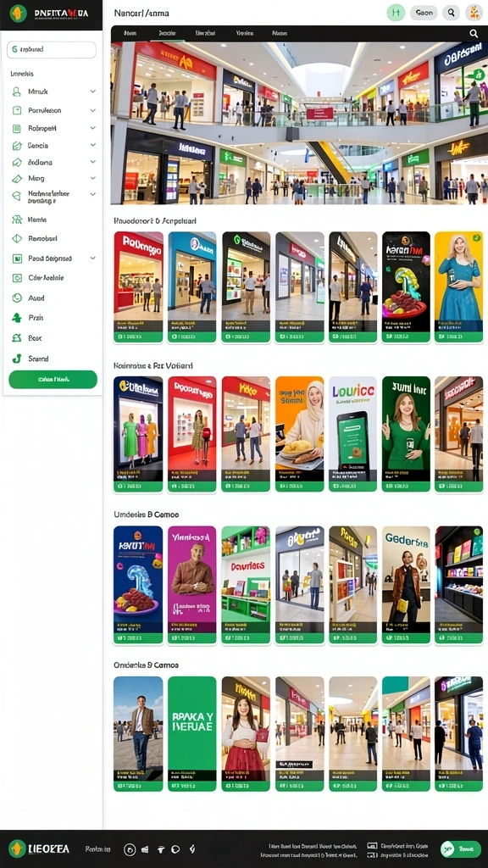Click the sidebar search input field

click(x=52, y=50)
